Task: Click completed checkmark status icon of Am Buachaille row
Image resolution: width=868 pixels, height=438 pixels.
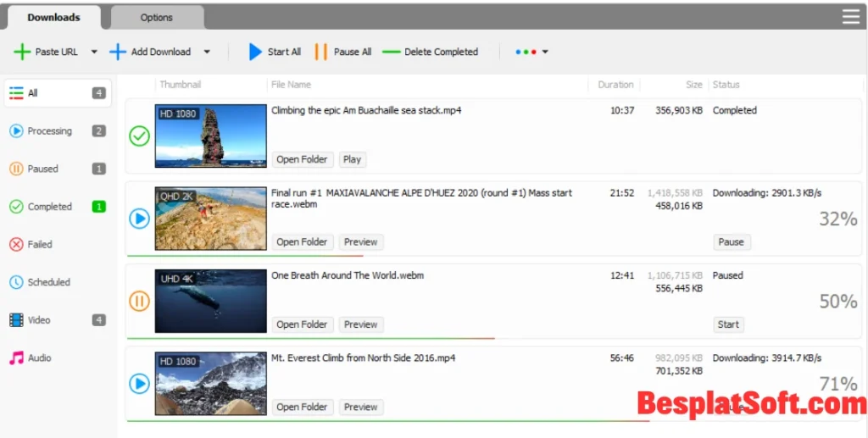Action: 140,136
